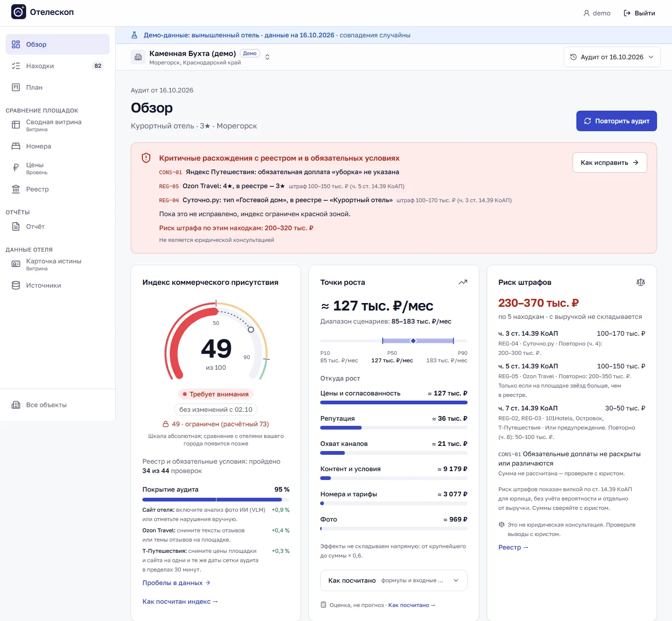Click the Требует внимания status badge

[216, 394]
